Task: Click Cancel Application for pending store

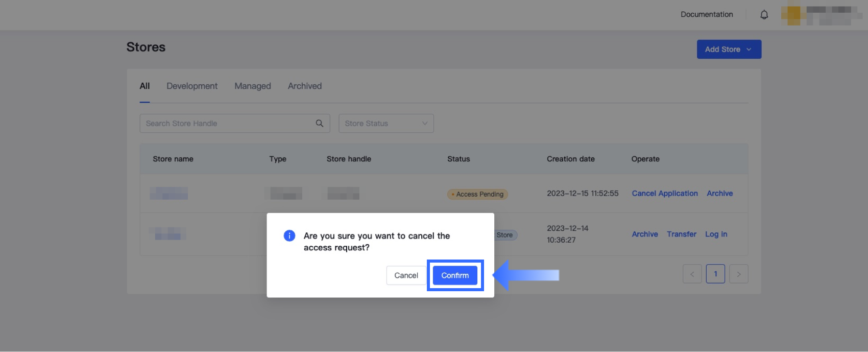Action: tap(665, 193)
